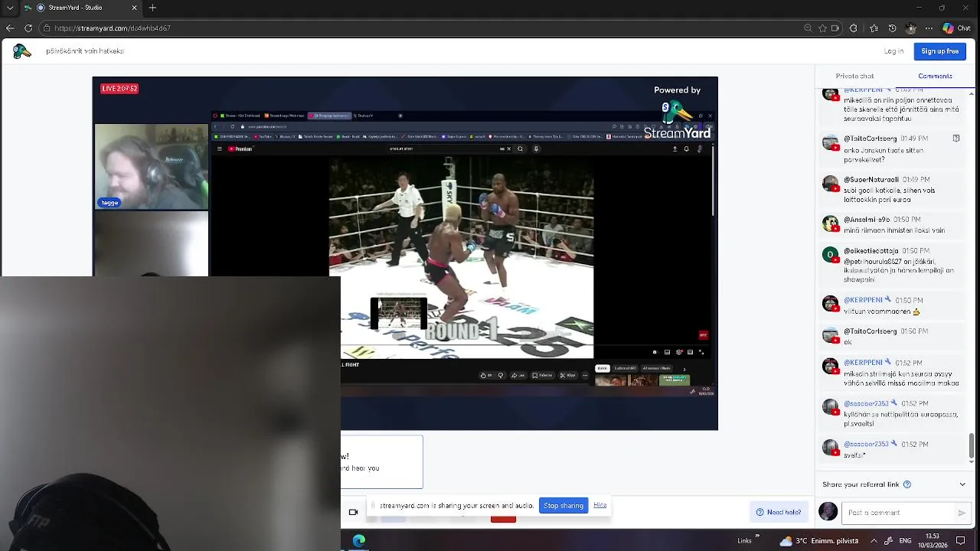The image size is (980, 551).
Task: Show hidden system tray icons
Action: [874, 541]
